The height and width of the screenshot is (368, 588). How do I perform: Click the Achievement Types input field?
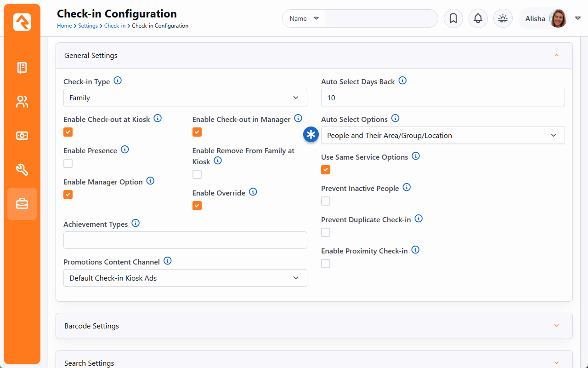(185, 240)
